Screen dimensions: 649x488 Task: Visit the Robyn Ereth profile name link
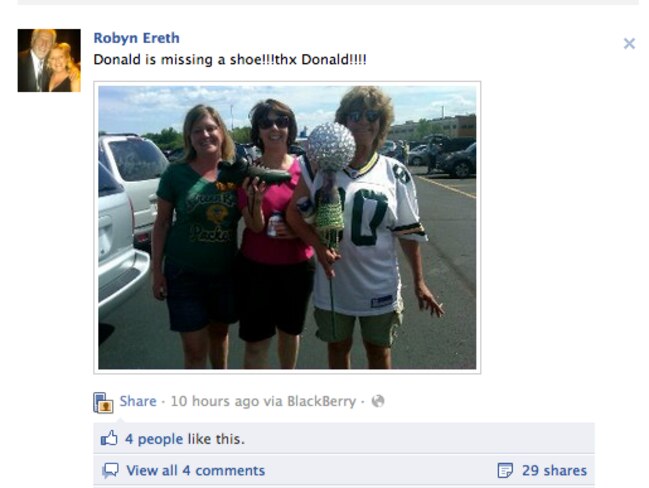tap(137, 38)
